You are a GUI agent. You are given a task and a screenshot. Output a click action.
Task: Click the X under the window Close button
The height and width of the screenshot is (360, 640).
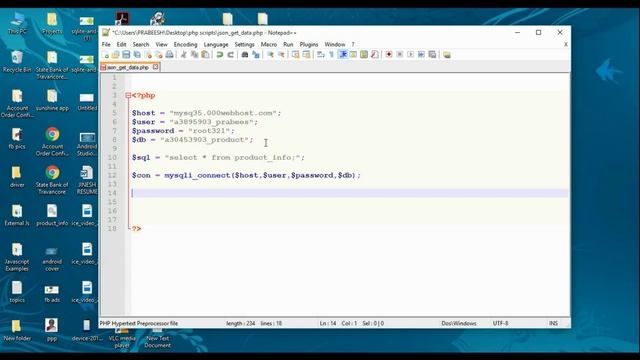(566, 44)
